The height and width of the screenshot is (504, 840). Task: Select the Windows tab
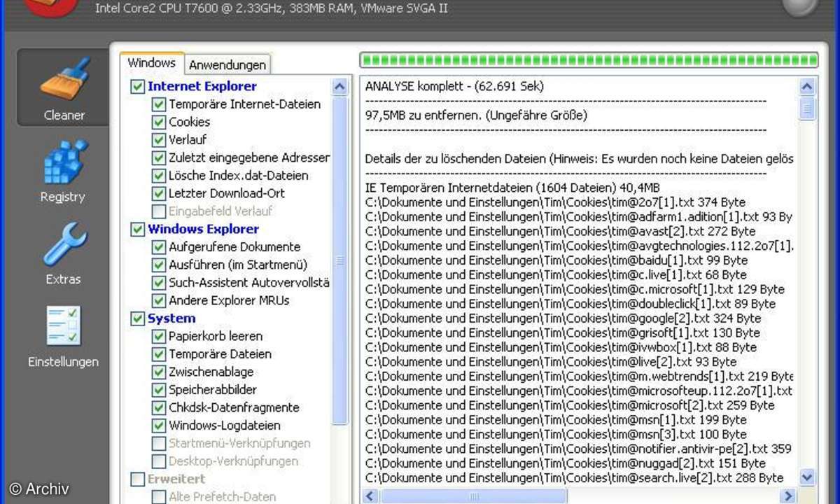(x=151, y=63)
